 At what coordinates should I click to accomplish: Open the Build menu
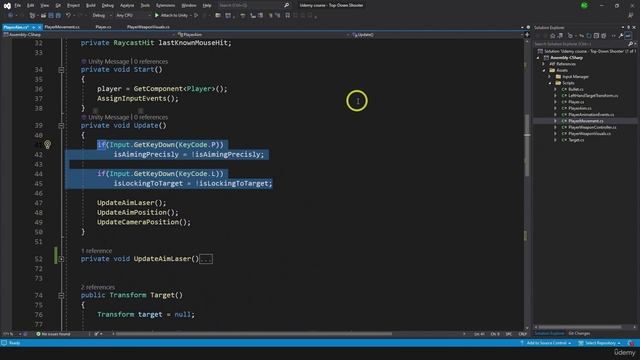point(91,6)
